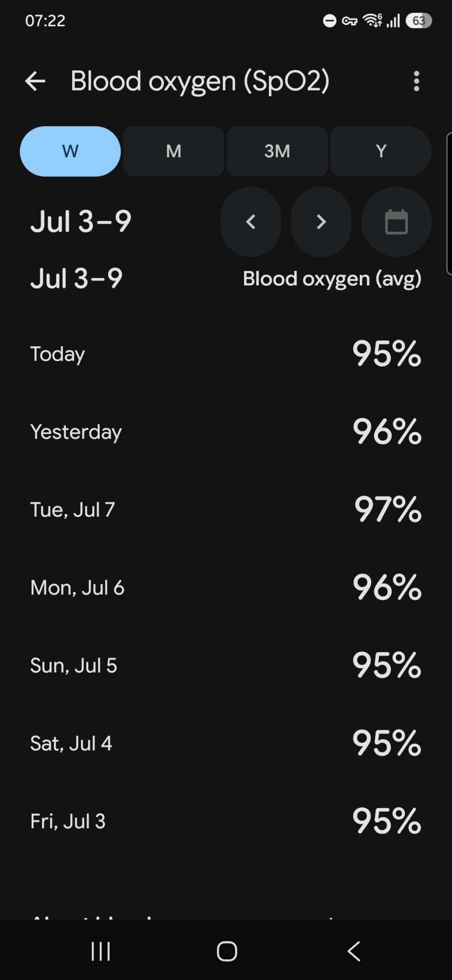Screen dimensions: 452x980
Task: Open the three-dot overflow menu
Action: click(x=416, y=81)
